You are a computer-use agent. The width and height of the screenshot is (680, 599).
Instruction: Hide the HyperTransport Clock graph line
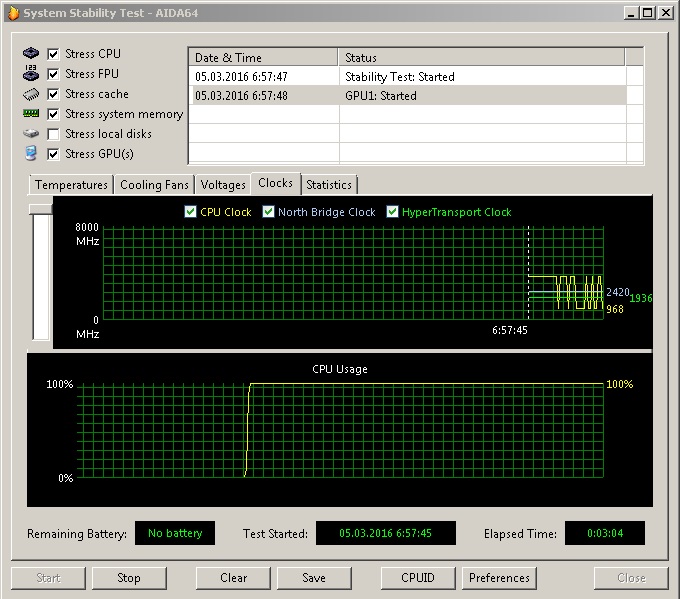pyautogui.click(x=392, y=212)
